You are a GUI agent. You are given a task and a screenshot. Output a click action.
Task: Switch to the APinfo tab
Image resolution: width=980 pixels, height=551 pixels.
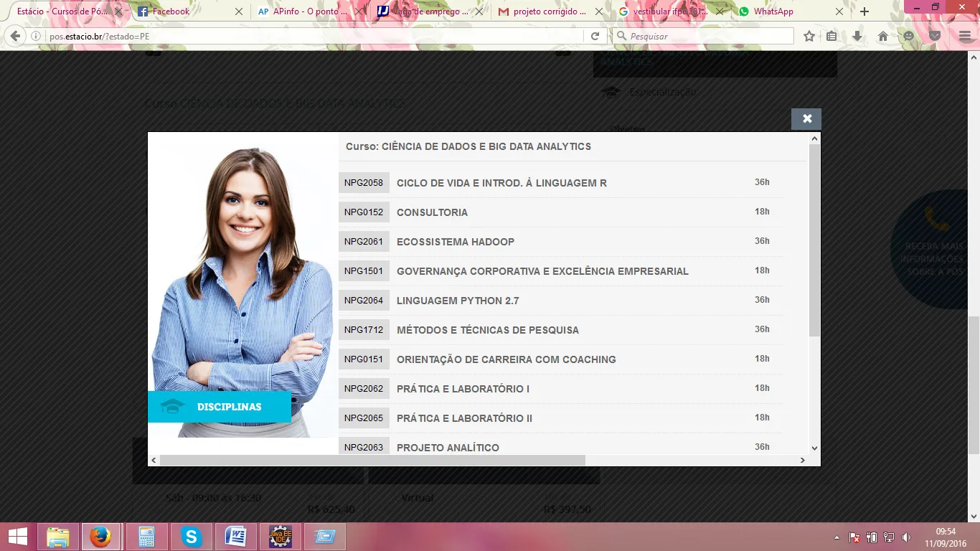pyautogui.click(x=311, y=11)
